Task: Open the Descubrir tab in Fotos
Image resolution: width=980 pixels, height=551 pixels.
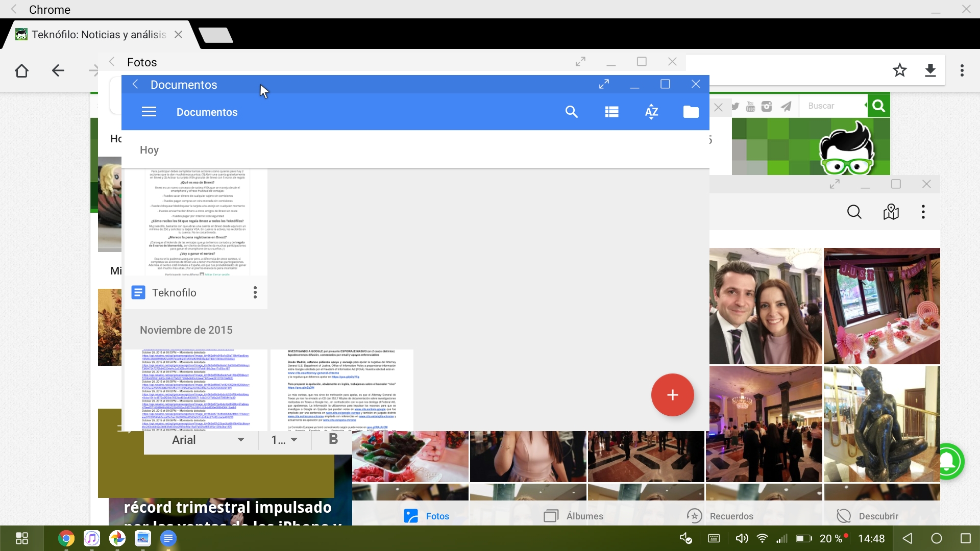Action: [x=867, y=516]
